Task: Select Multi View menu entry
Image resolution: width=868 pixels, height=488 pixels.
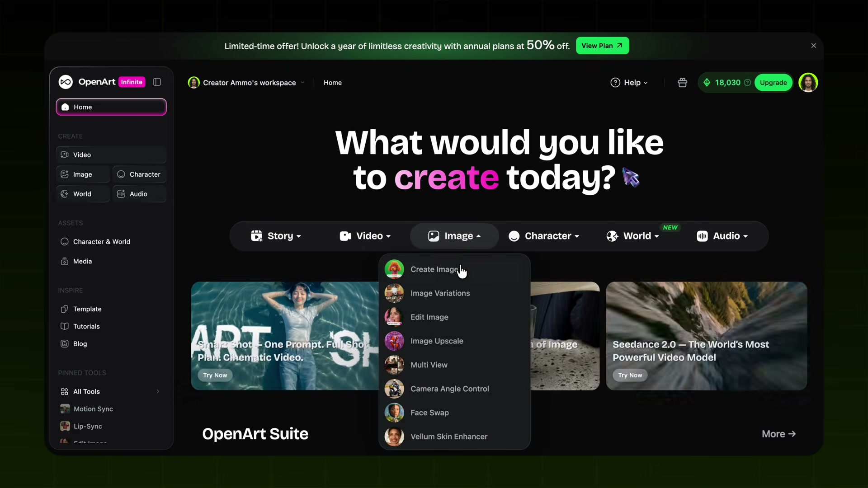Action: [454, 365]
